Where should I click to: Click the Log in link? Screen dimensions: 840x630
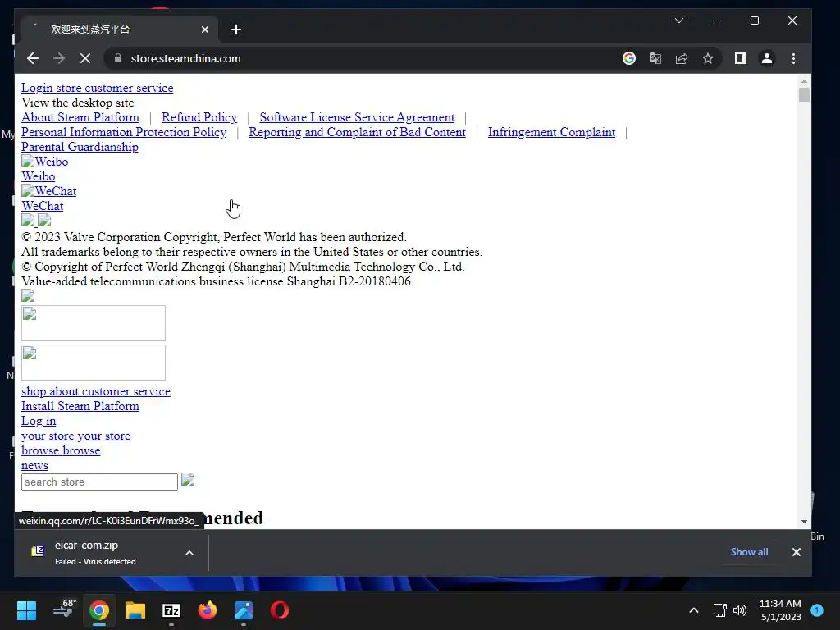point(39,421)
